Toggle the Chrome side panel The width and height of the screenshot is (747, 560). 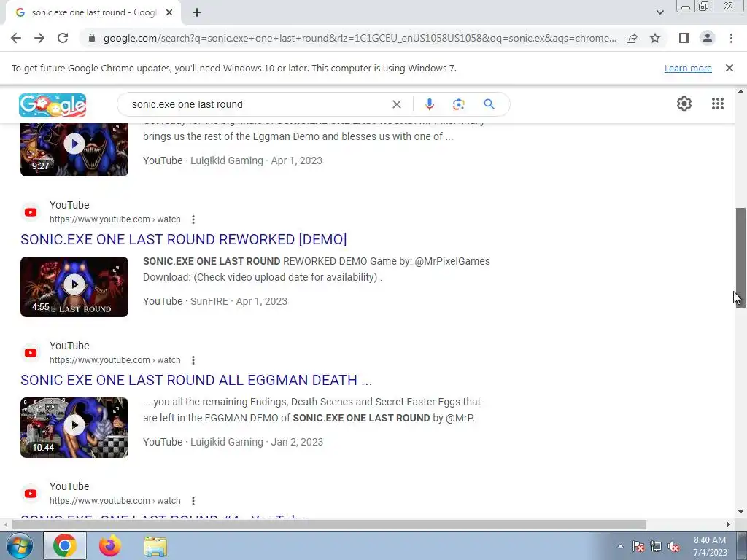(x=684, y=38)
